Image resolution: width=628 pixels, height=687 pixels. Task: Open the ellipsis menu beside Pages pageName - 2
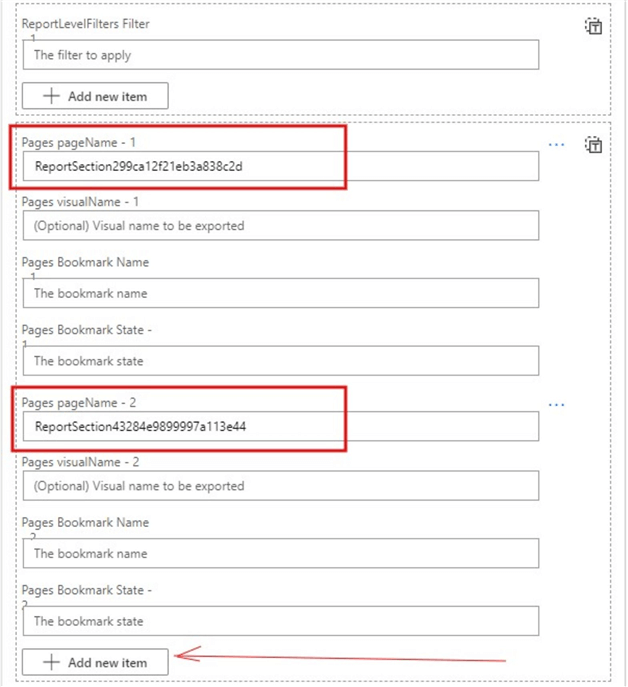pos(557,405)
